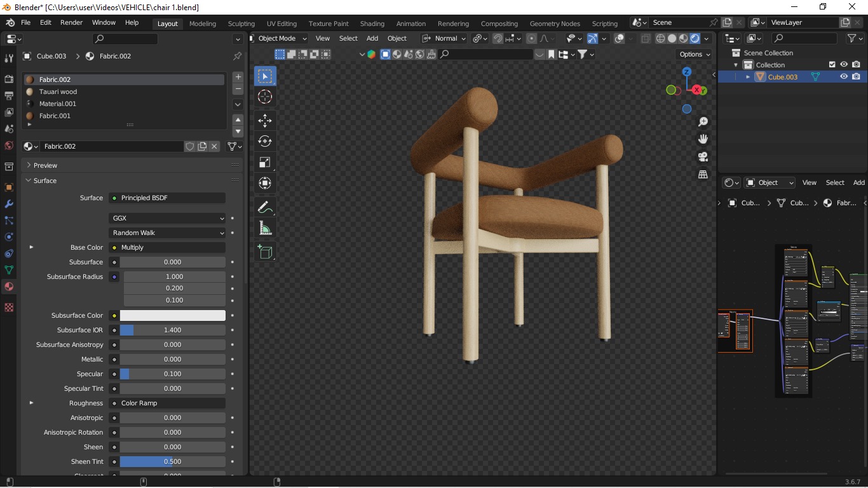The width and height of the screenshot is (868, 488).
Task: Duplicate material Fabric.002 with new-material icon
Action: 202,146
